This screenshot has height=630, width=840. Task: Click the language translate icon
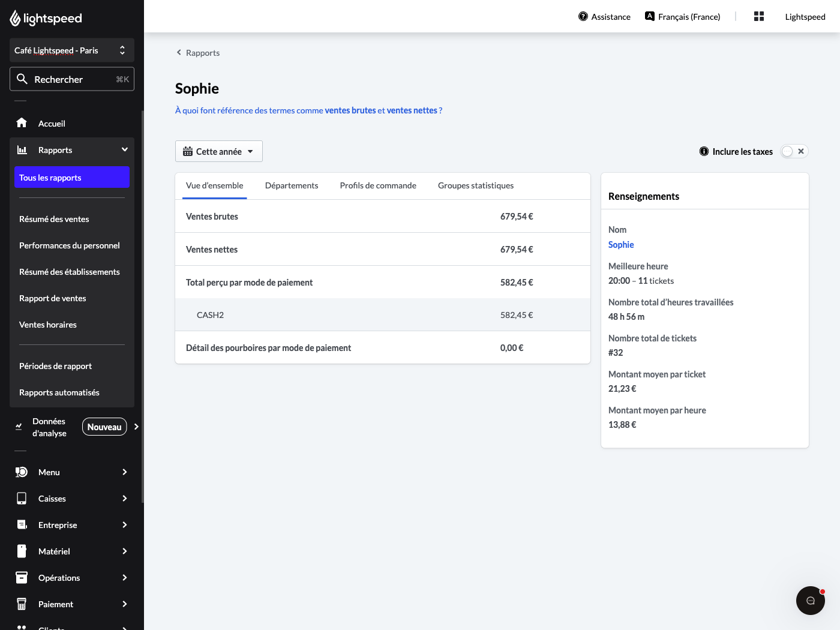tap(650, 16)
